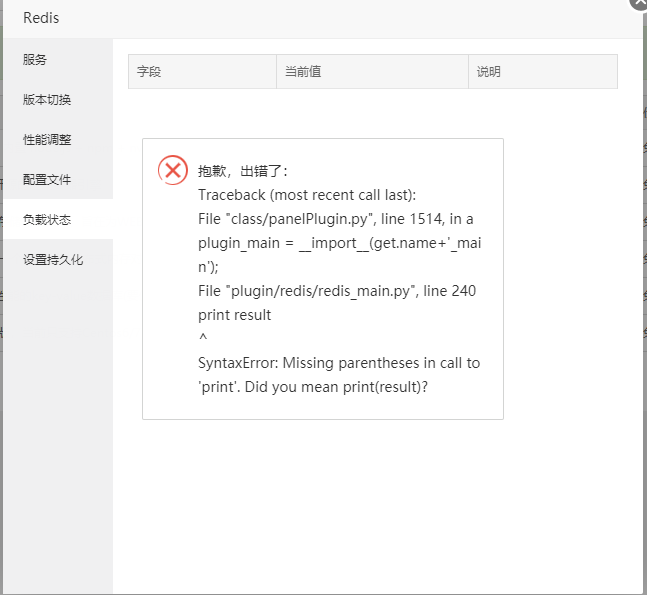Screen dimensions: 647x595
Task: Click the File "plugin/redis/redis_main.py" line 240 text
Action: coord(337,291)
